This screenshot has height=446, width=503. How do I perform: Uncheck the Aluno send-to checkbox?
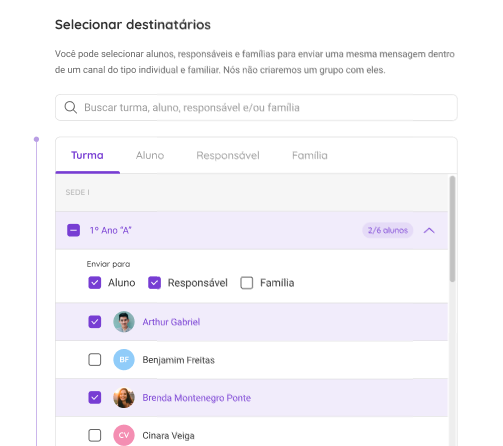tap(95, 283)
